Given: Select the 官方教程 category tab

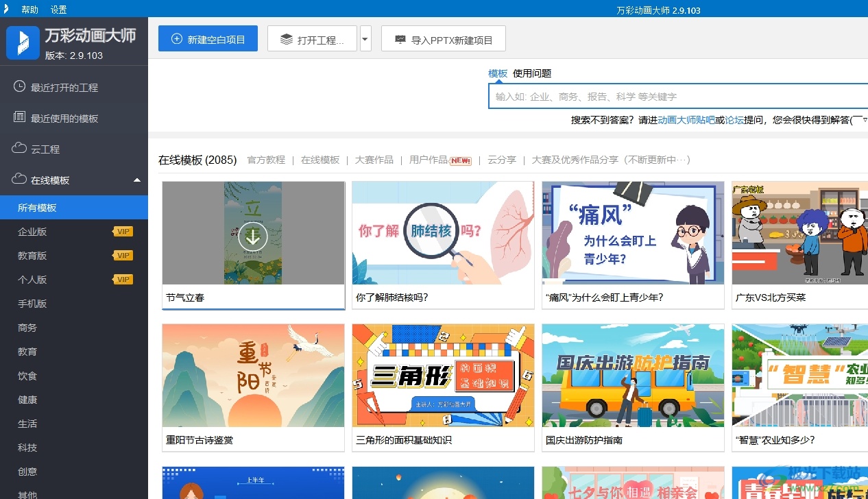Looking at the screenshot, I should [x=266, y=160].
